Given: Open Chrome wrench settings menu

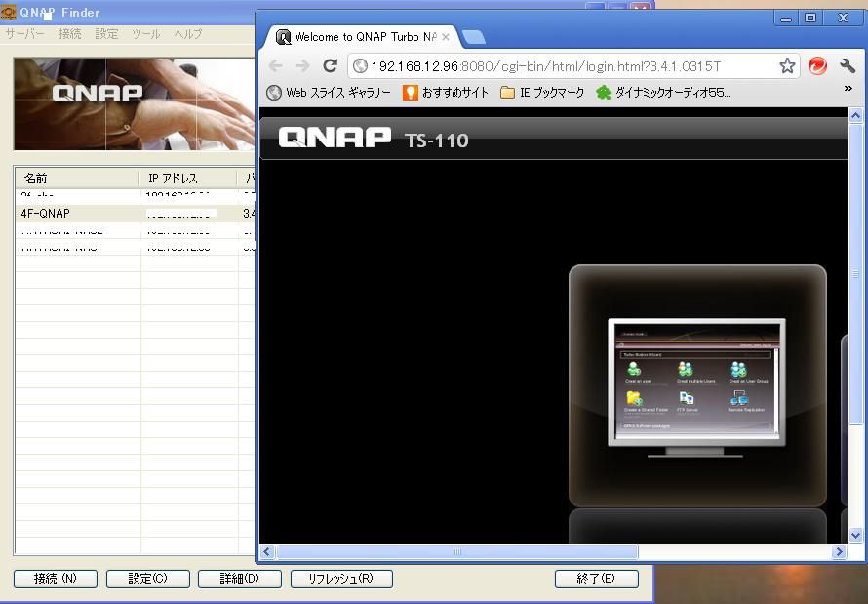Looking at the screenshot, I should (x=847, y=66).
